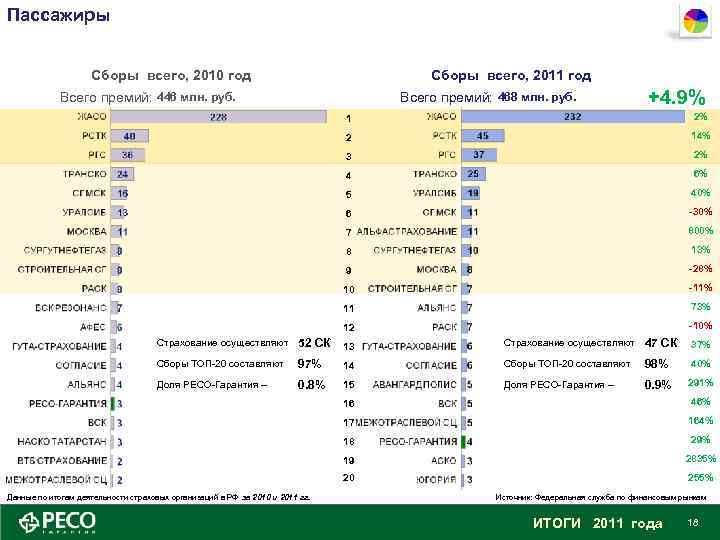Select the АЛЬФАСТРАХОВАНИЕ label

pos(406,231)
